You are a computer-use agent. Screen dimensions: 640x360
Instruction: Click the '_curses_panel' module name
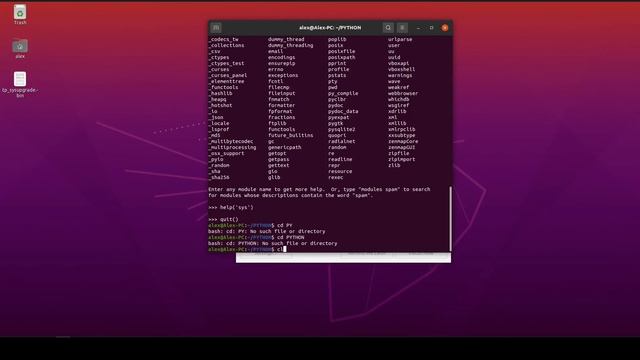point(228,76)
